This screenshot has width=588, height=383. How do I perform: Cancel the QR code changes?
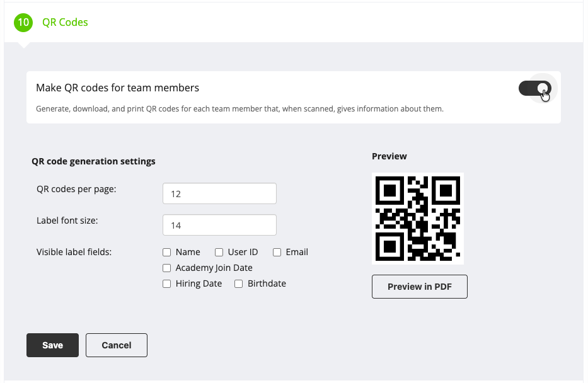coord(117,345)
